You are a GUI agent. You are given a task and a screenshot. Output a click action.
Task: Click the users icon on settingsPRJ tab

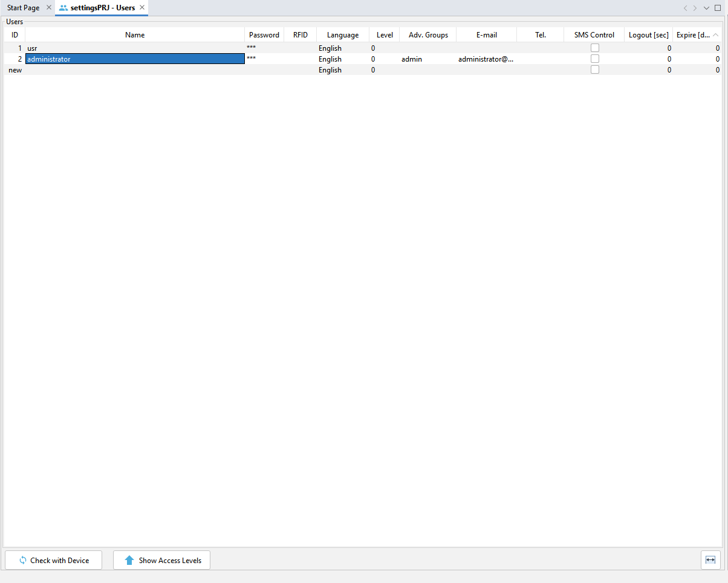pyautogui.click(x=63, y=8)
